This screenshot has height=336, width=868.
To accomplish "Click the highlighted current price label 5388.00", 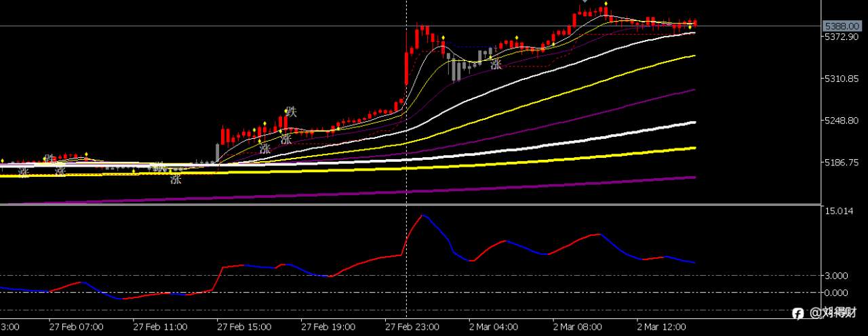I will click(841, 26).
